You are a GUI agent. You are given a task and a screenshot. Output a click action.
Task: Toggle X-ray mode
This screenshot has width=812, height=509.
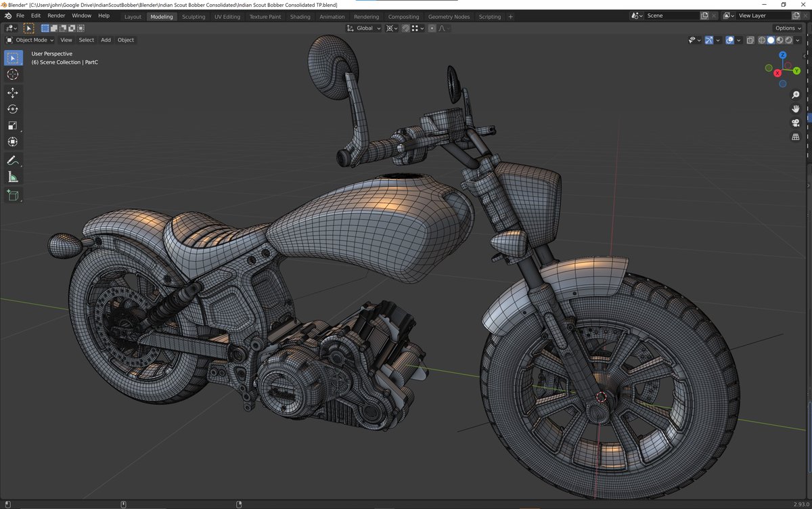pyautogui.click(x=749, y=40)
